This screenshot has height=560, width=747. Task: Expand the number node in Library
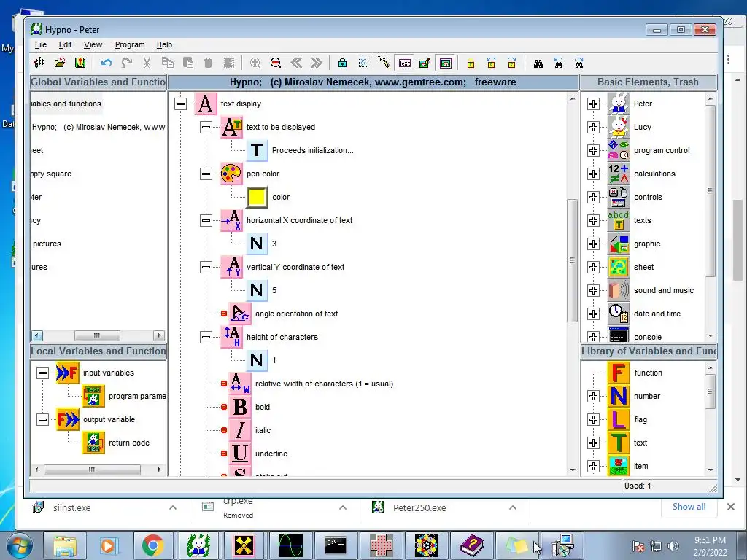(x=593, y=396)
